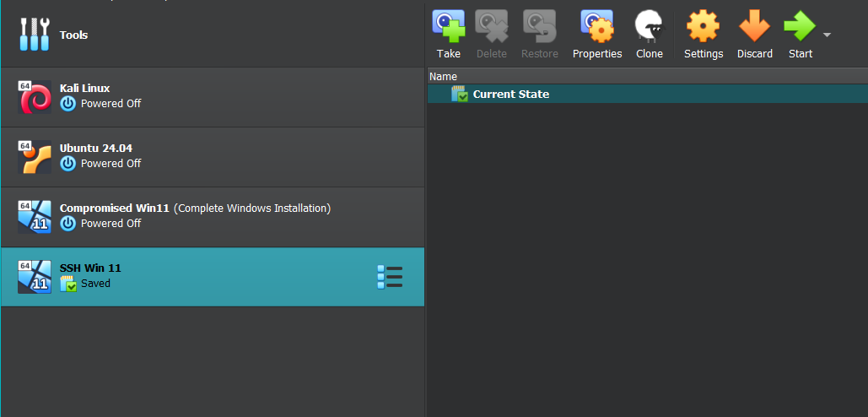Click the Saved status of SSH Win 11
The height and width of the screenshot is (417, 868).
[x=85, y=284]
